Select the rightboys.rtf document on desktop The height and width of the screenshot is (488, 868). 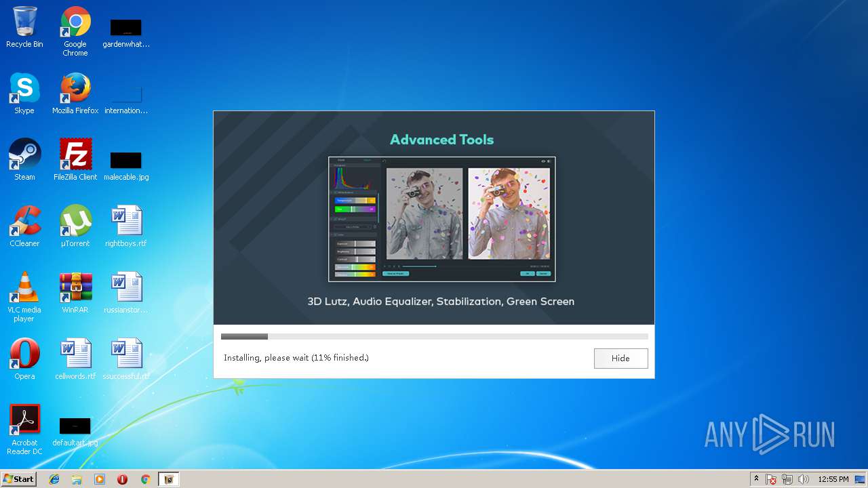126,226
